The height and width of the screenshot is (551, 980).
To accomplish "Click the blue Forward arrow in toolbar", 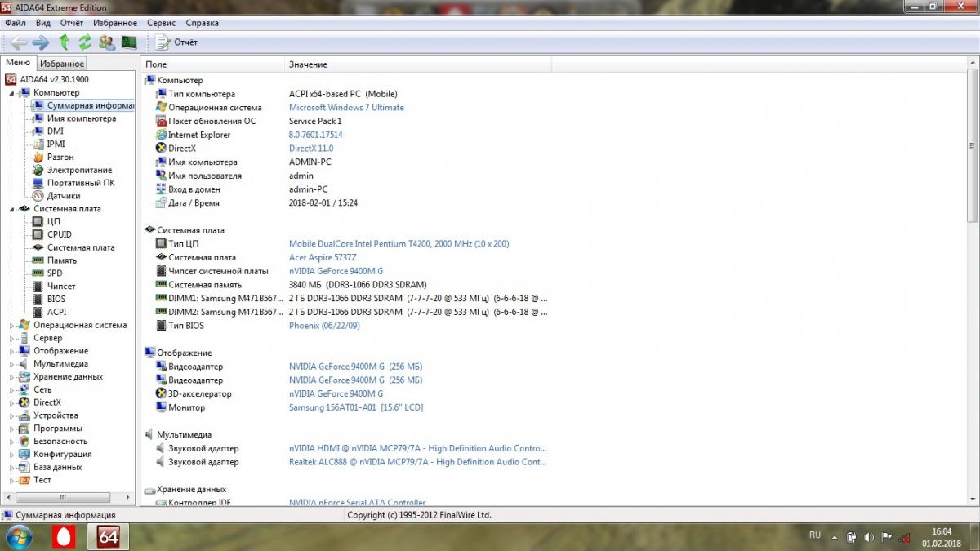I will pyautogui.click(x=40, y=42).
